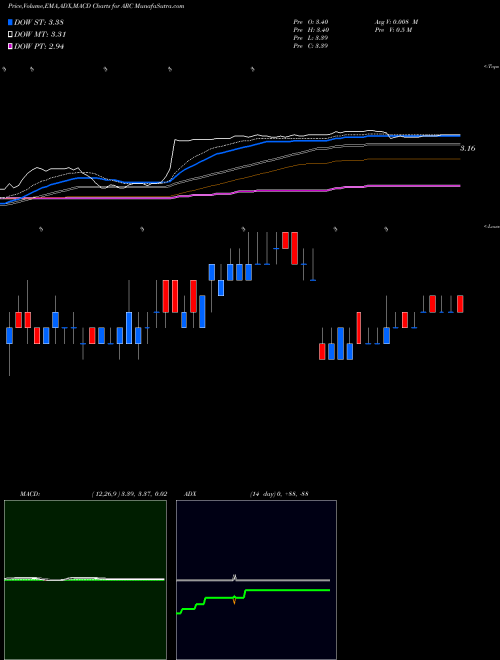Open the dark blue ADX indicator chart panel
The image size is (500, 660).
click(256, 580)
